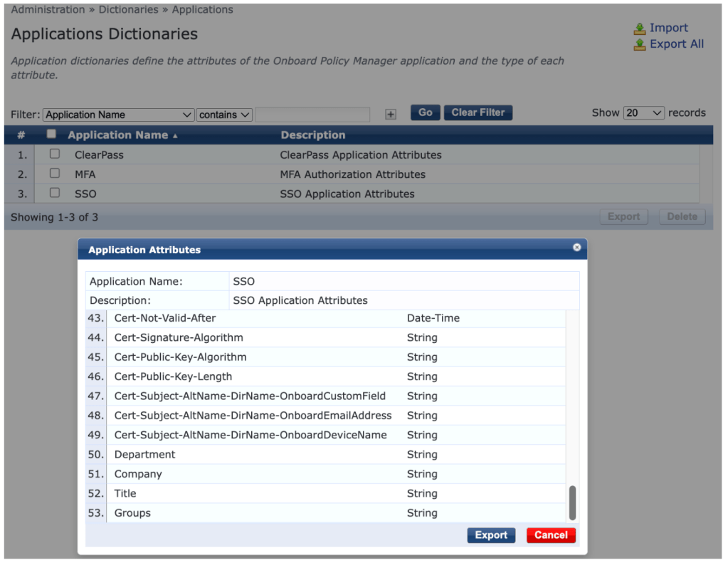Click the Application Name sort arrow
Image resolution: width=728 pixels, height=565 pixels.
176,136
